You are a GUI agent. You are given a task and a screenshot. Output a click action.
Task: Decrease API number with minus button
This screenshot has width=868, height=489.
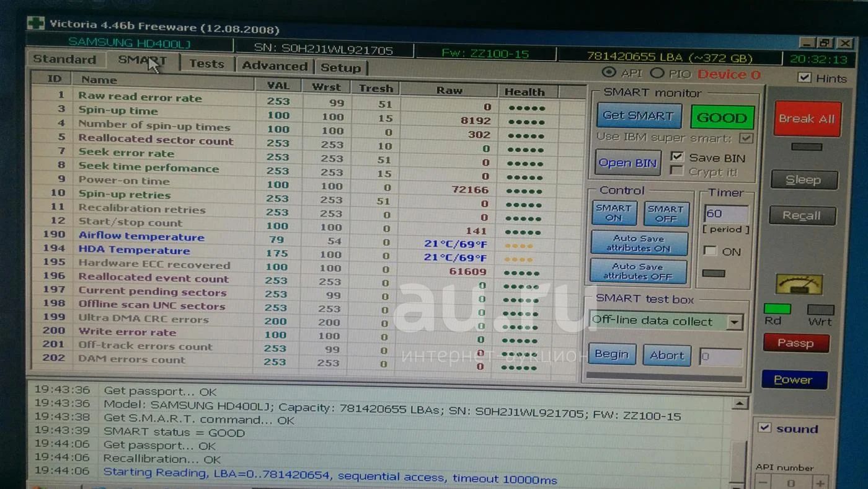763,482
